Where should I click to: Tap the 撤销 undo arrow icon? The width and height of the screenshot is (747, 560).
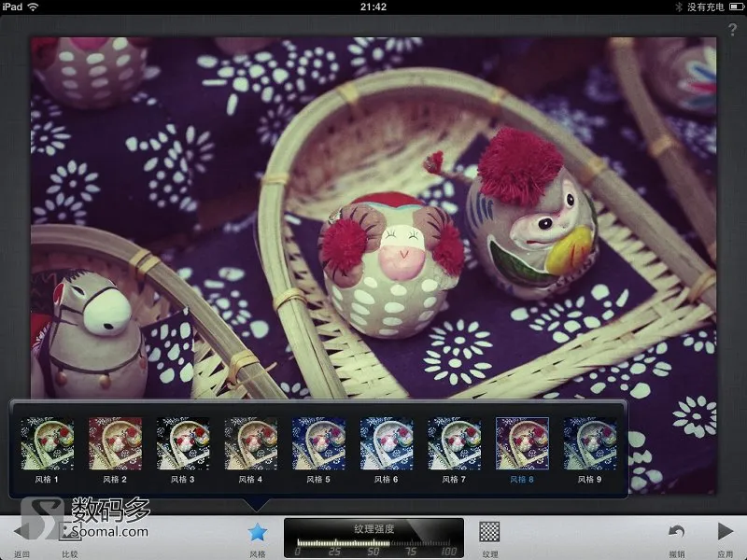pos(676,531)
